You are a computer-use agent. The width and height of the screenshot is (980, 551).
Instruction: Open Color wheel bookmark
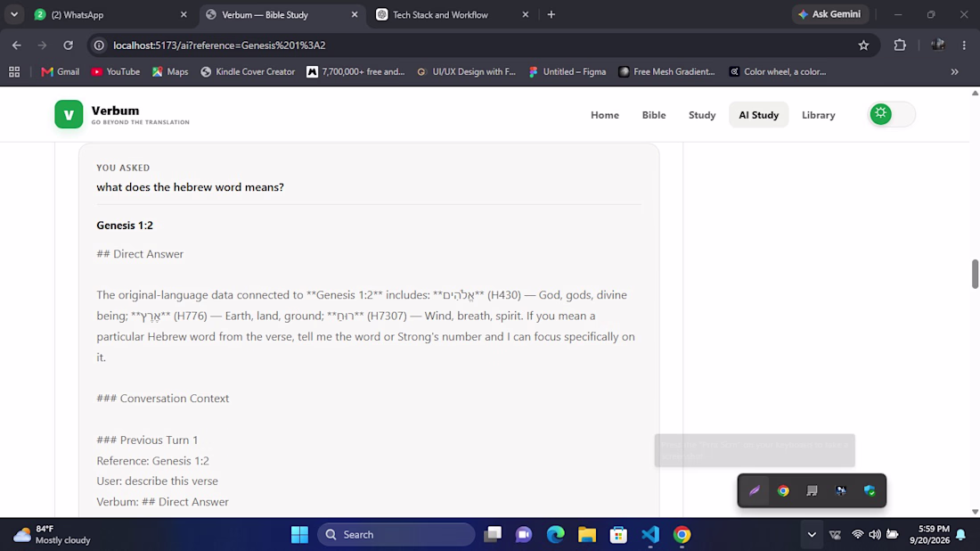click(x=778, y=72)
